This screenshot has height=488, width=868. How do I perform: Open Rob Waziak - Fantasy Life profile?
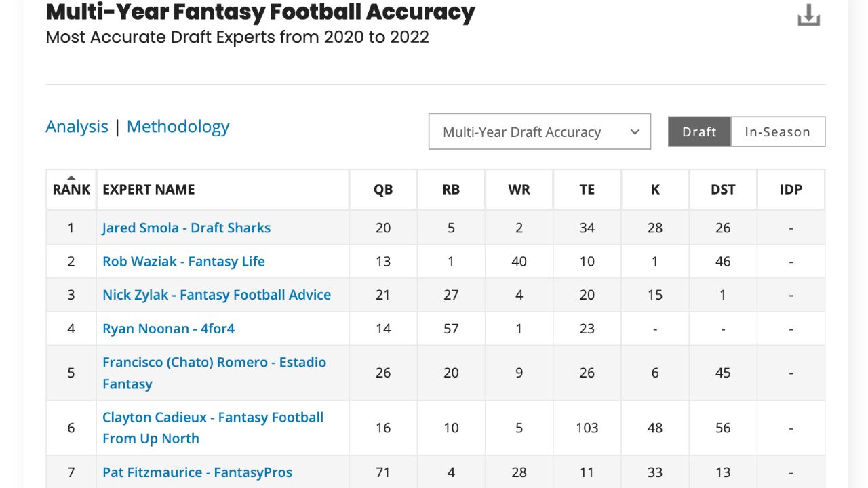click(184, 261)
